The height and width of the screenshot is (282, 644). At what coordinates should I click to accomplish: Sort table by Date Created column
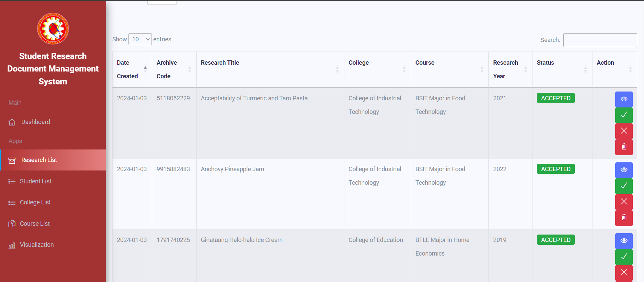(132, 69)
